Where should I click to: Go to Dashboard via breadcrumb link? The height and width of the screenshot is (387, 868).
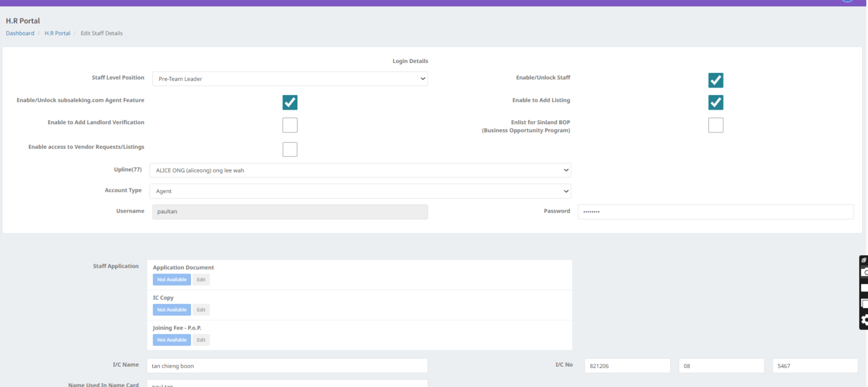coord(20,33)
